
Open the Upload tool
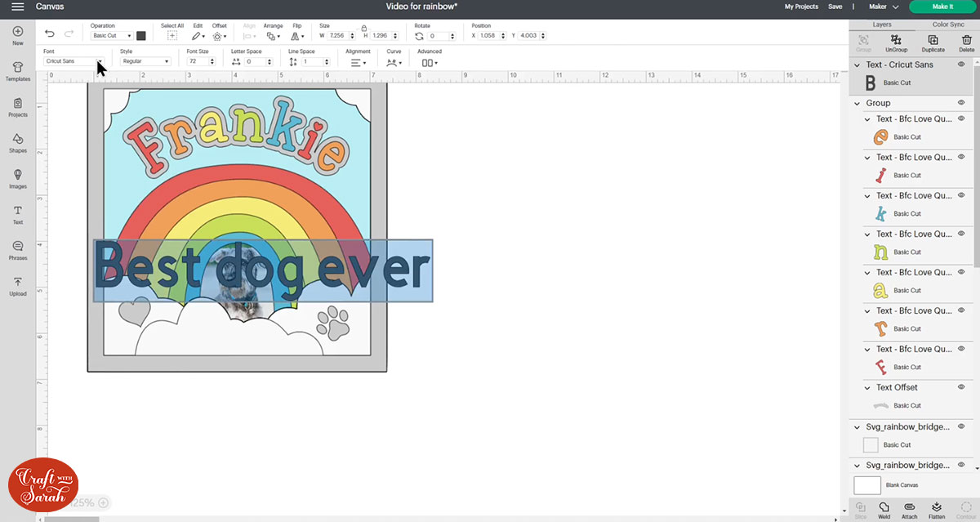click(x=17, y=285)
